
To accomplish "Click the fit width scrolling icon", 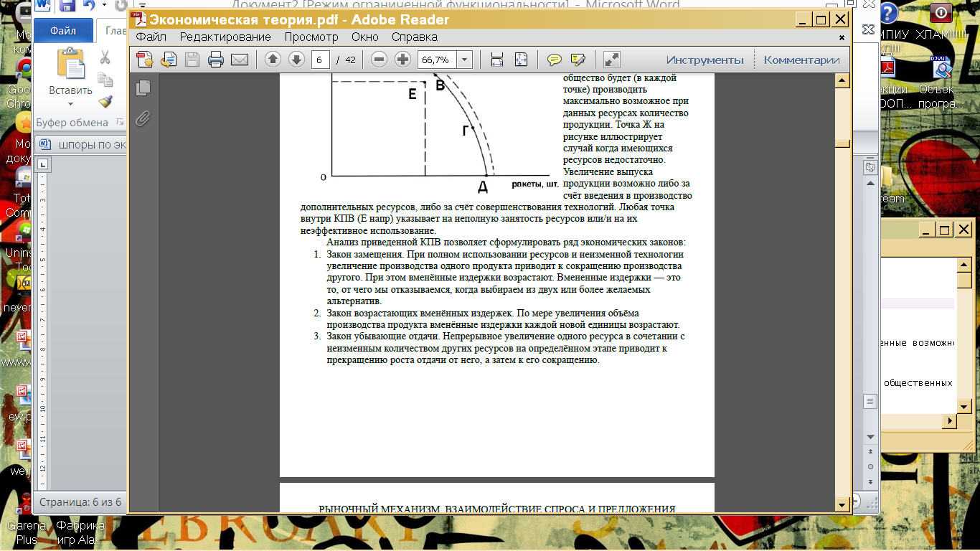I will click(x=497, y=60).
